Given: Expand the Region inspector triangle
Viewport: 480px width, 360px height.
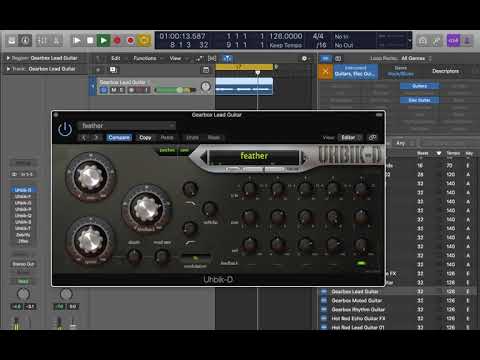Looking at the screenshot, I should click(x=8, y=58).
